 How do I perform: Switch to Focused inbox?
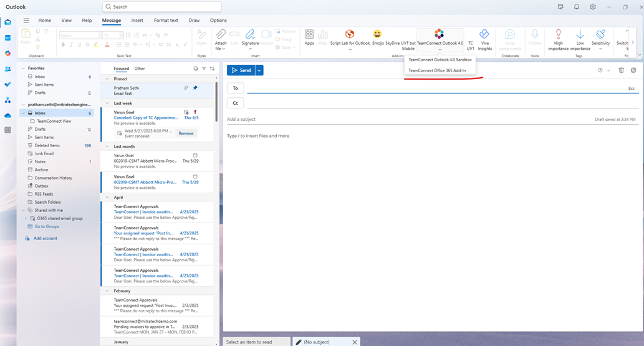pyautogui.click(x=121, y=69)
